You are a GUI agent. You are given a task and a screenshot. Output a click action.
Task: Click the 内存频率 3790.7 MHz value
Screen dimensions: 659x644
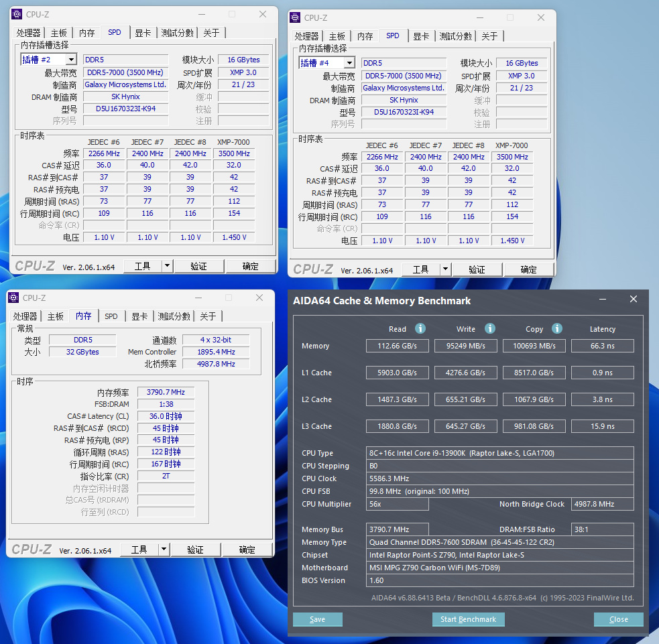tap(166, 392)
